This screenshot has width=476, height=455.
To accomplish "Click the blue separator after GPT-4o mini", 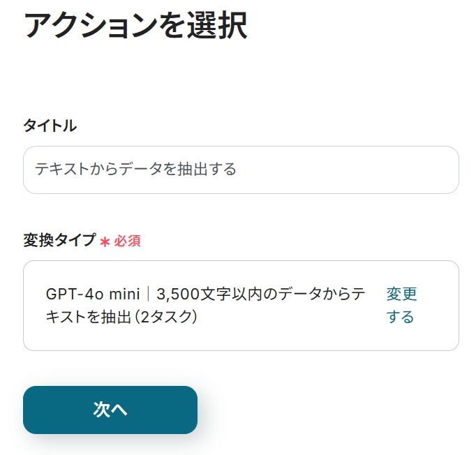I will point(148,294).
